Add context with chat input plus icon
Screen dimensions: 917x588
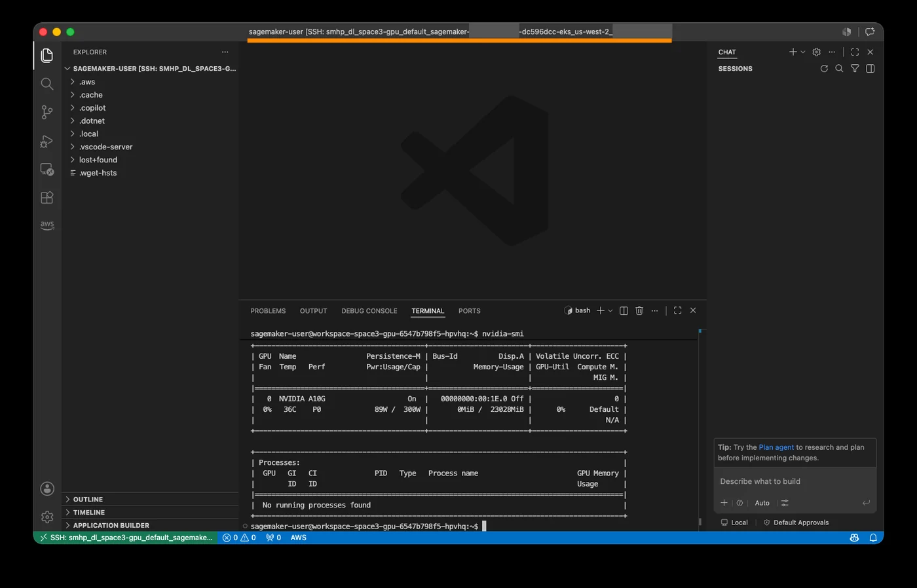click(724, 503)
